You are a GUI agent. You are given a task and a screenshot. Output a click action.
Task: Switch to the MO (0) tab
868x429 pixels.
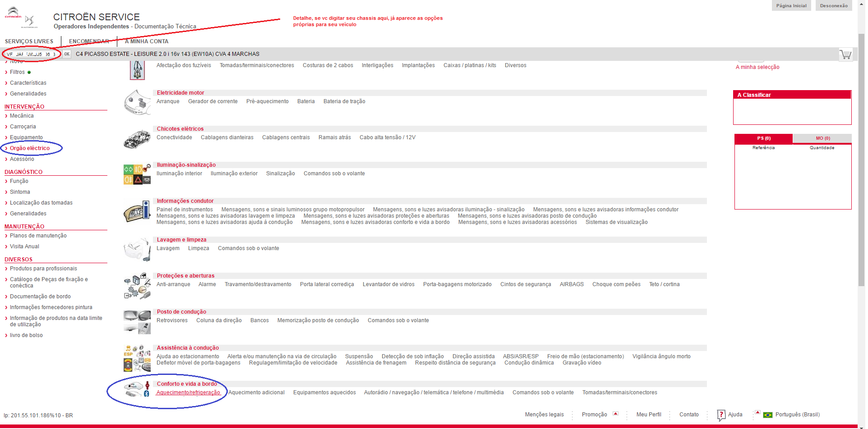822,138
